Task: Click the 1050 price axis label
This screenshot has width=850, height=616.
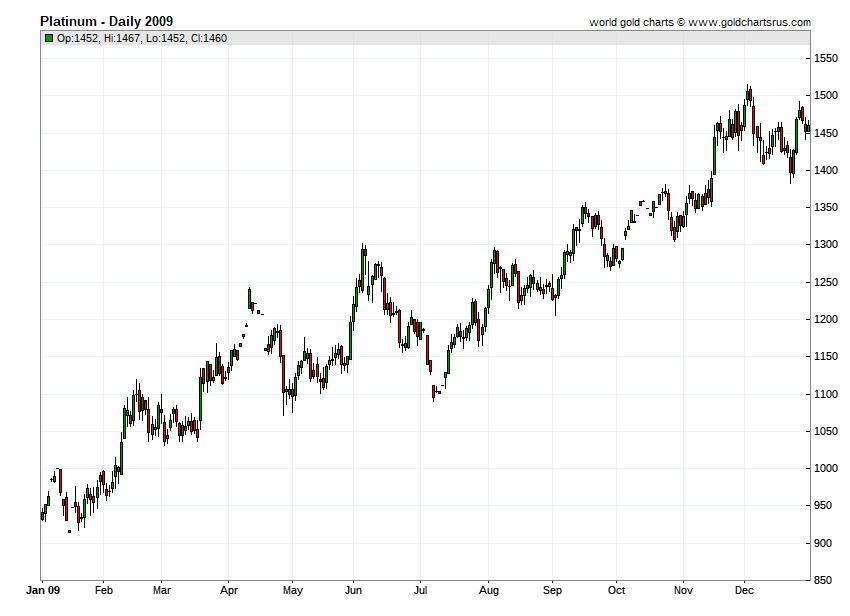Action: tap(826, 432)
